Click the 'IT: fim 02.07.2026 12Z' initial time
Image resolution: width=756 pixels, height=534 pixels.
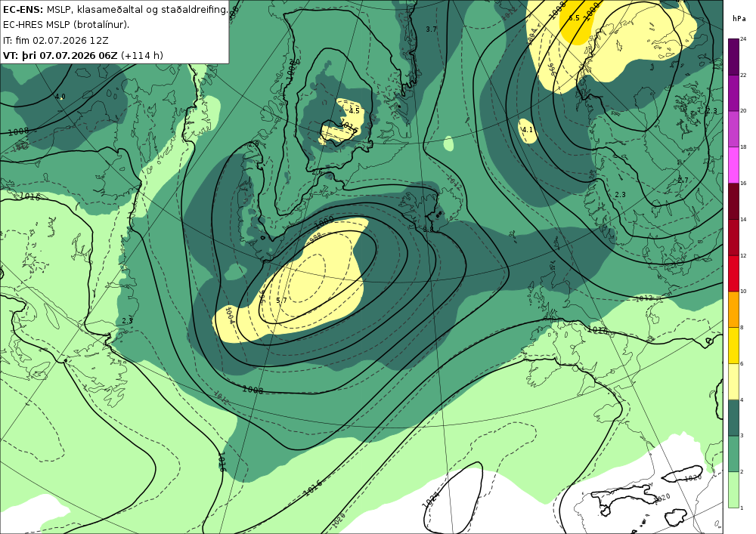click(55, 40)
